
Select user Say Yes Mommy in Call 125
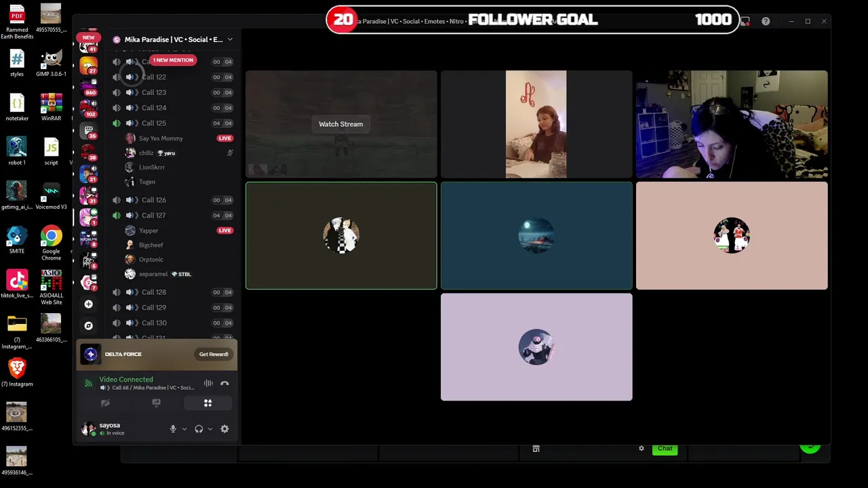click(161, 138)
